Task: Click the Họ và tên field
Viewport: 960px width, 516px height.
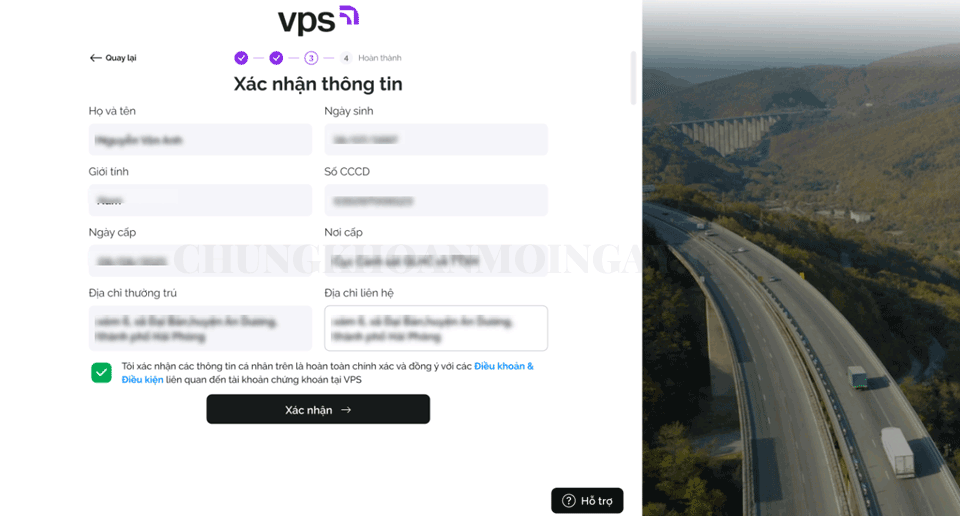Action: (200, 140)
